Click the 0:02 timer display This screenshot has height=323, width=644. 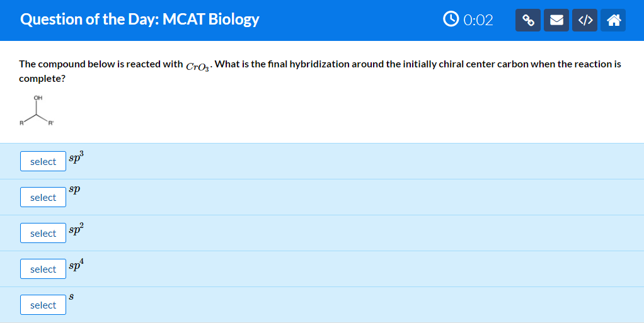478,20
